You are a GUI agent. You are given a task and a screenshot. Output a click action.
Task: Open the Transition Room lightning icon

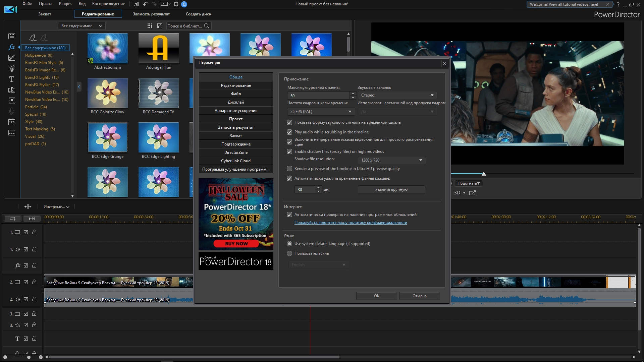pyautogui.click(x=12, y=90)
